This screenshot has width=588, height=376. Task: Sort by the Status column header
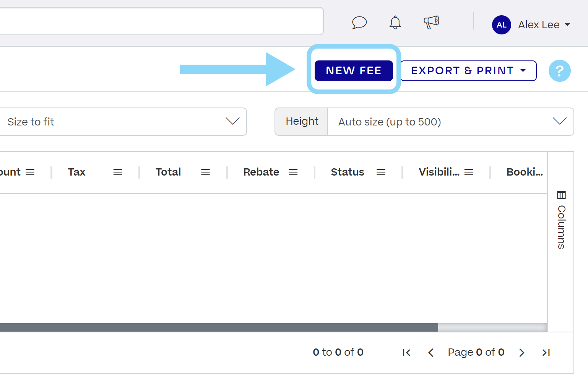(348, 172)
